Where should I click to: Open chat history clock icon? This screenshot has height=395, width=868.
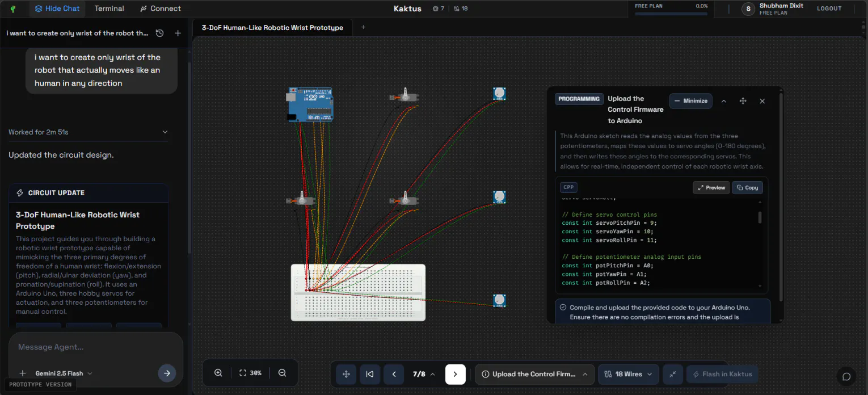coord(159,33)
